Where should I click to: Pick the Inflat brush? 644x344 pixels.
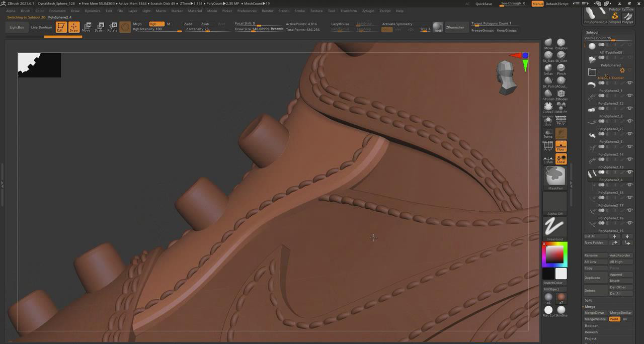(548, 69)
